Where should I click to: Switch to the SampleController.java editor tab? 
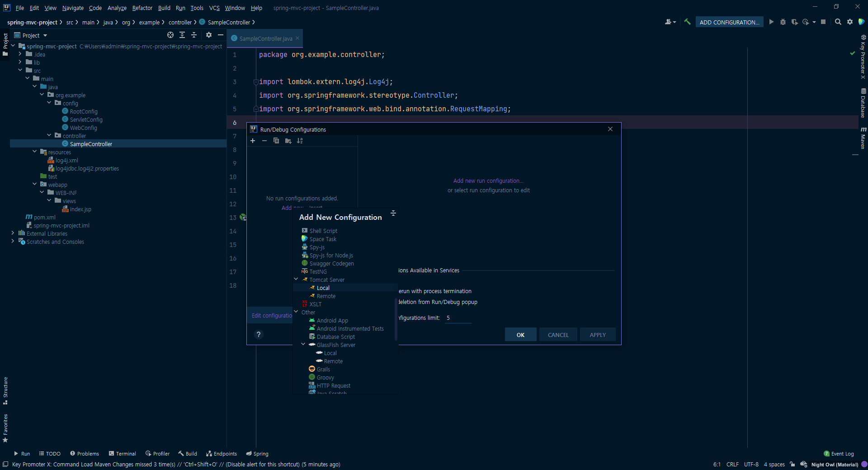[265, 38]
